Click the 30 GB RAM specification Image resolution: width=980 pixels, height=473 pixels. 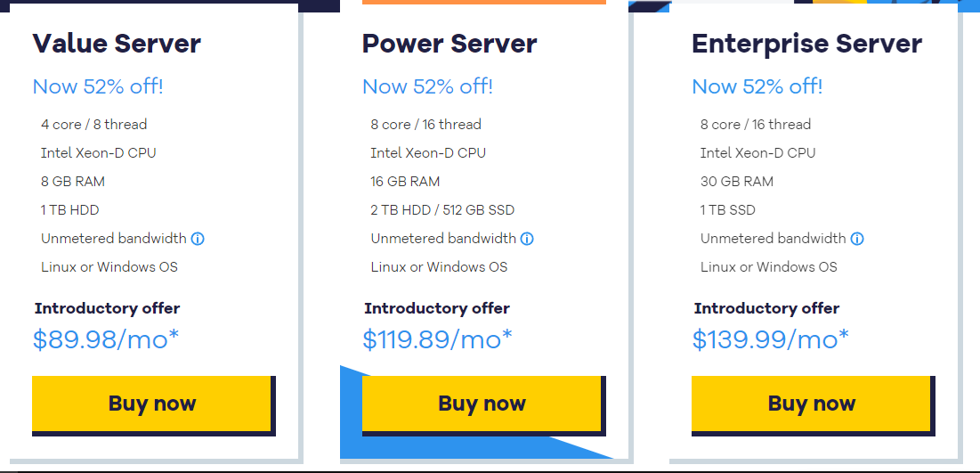coord(737,182)
